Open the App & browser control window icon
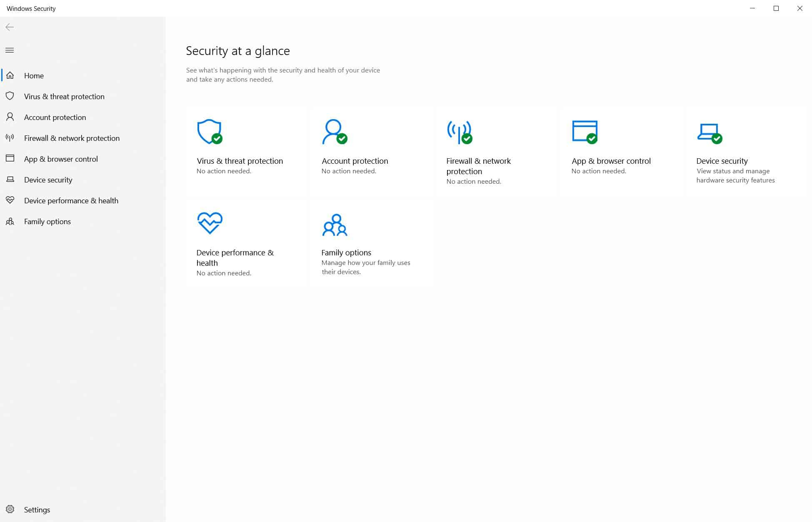812x522 pixels. tap(585, 132)
